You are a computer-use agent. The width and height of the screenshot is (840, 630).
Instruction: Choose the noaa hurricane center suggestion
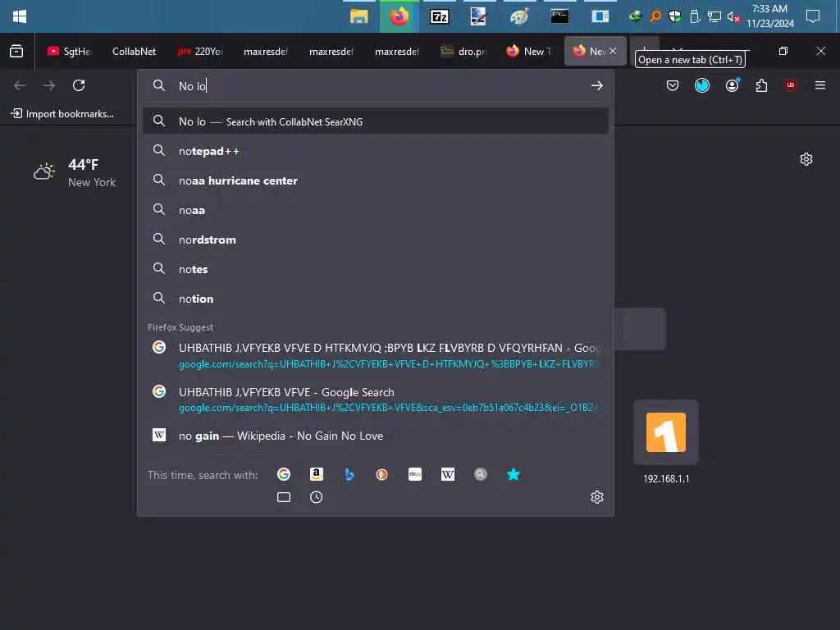(x=376, y=180)
